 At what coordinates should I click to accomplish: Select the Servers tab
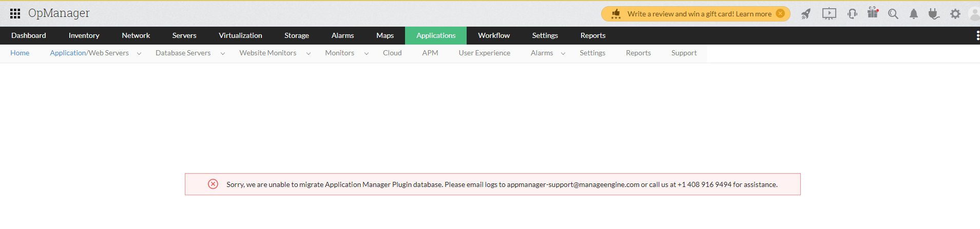(x=184, y=35)
